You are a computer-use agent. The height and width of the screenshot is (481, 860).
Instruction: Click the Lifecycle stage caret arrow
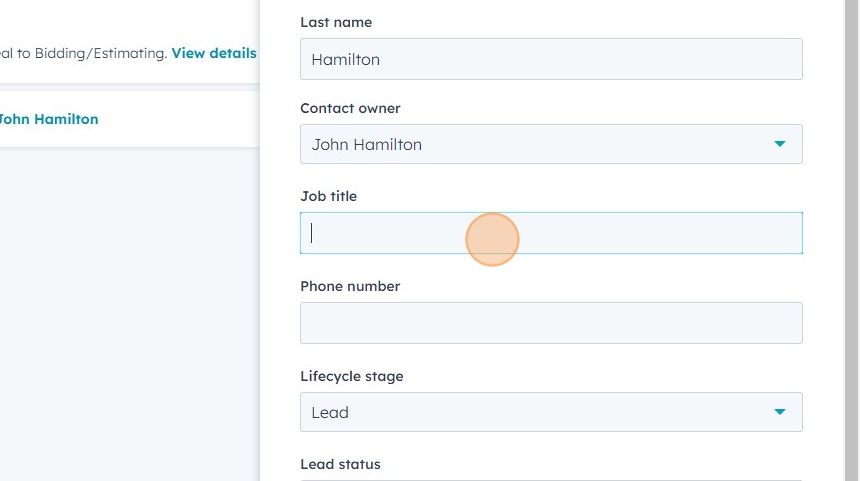tap(780, 412)
